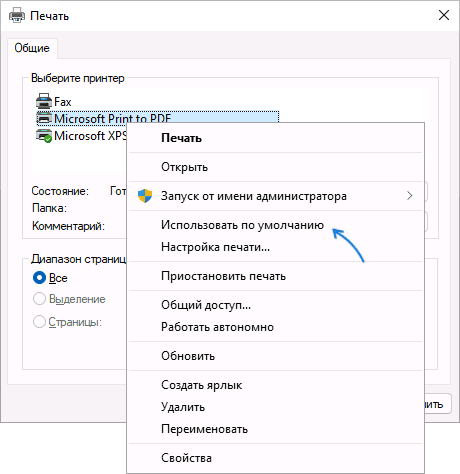Select the Все radio button
The height and width of the screenshot is (474, 460).
click(39, 278)
